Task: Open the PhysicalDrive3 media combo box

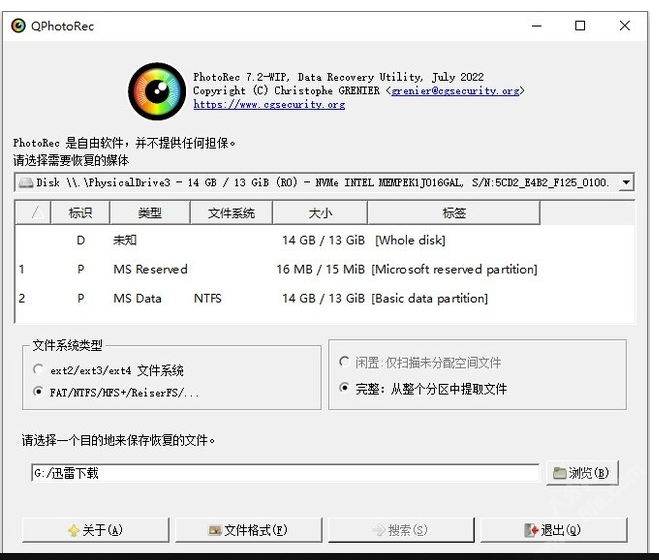Action: click(x=324, y=182)
